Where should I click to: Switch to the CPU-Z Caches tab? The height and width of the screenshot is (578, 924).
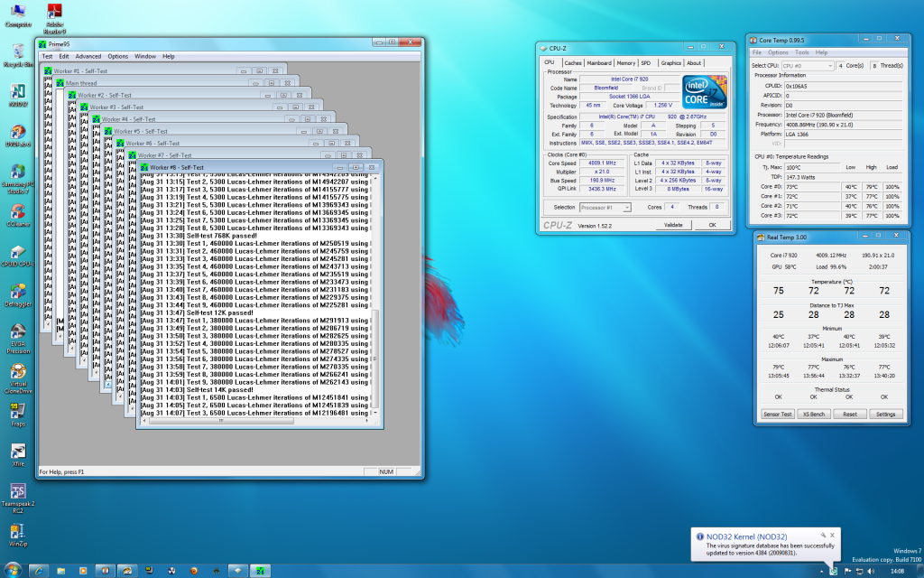572,63
